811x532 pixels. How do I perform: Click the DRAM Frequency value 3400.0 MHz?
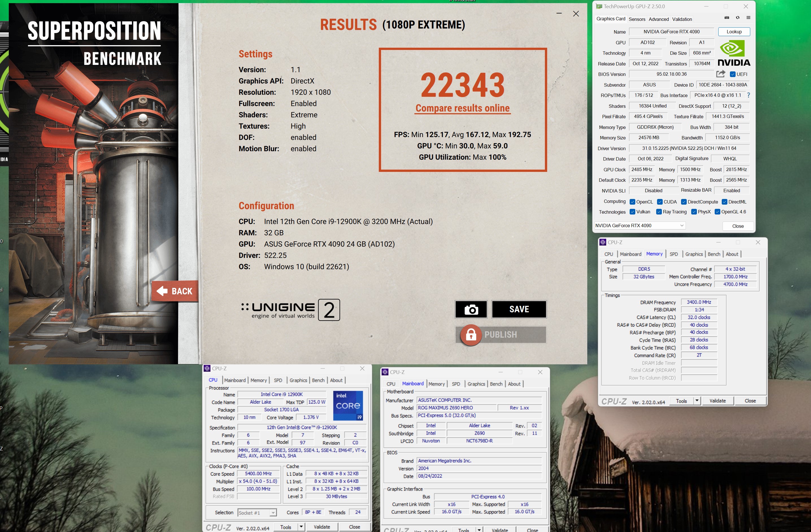pyautogui.click(x=699, y=302)
